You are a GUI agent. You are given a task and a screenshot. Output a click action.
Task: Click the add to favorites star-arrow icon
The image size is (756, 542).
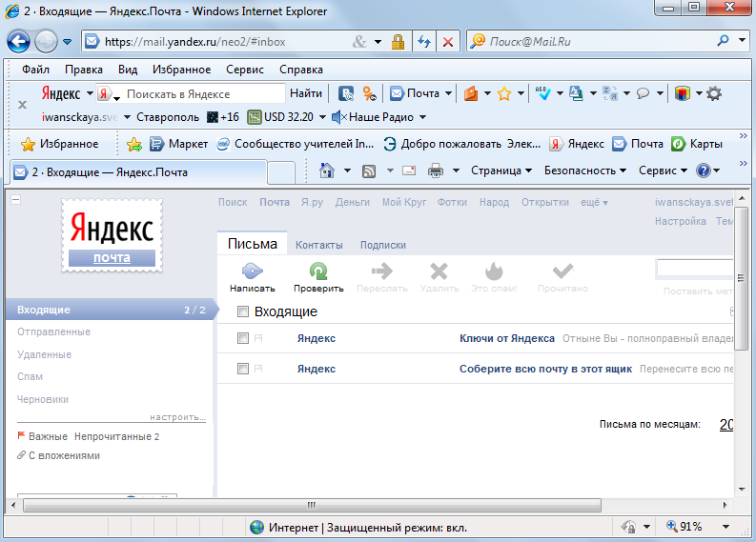point(134,144)
